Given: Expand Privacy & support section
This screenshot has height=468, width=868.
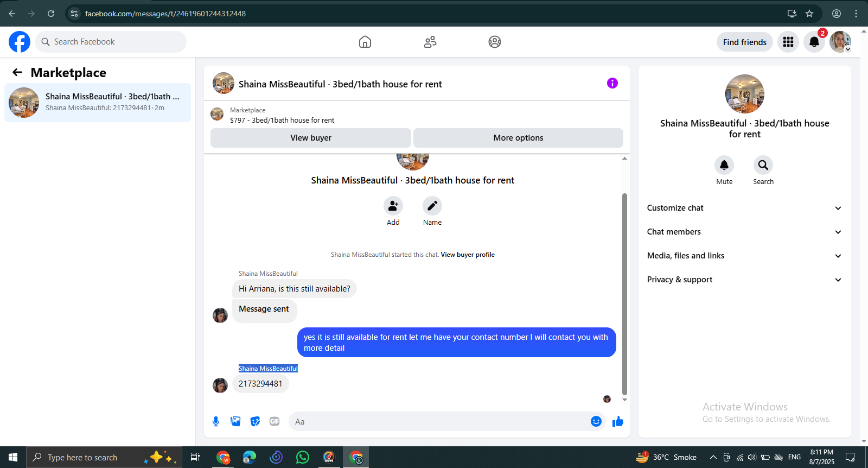Looking at the screenshot, I should point(745,280).
